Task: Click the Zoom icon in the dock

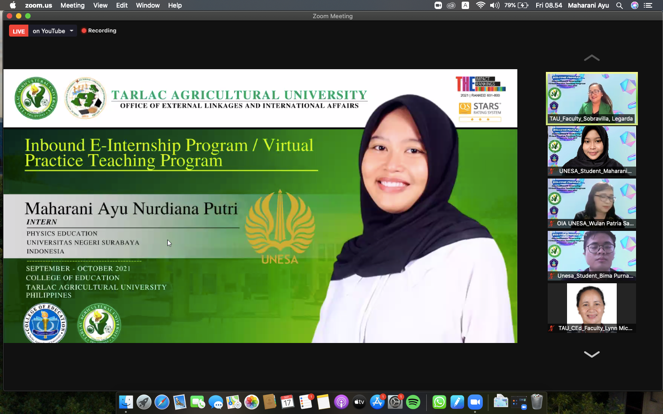Action: pos(475,402)
